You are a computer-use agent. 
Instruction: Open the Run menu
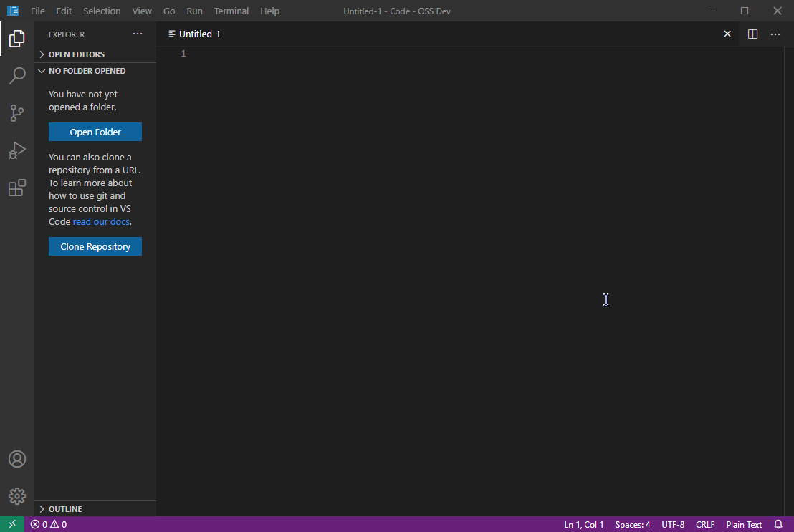point(194,11)
